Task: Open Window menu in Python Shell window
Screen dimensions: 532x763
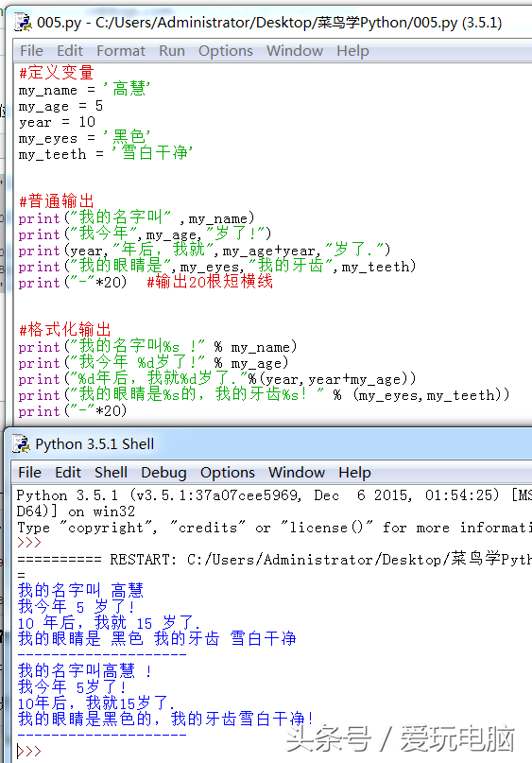Action: coord(297,472)
